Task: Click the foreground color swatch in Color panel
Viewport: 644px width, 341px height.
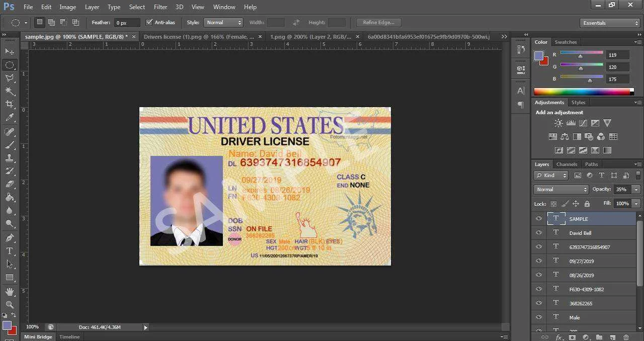Action: [x=539, y=56]
